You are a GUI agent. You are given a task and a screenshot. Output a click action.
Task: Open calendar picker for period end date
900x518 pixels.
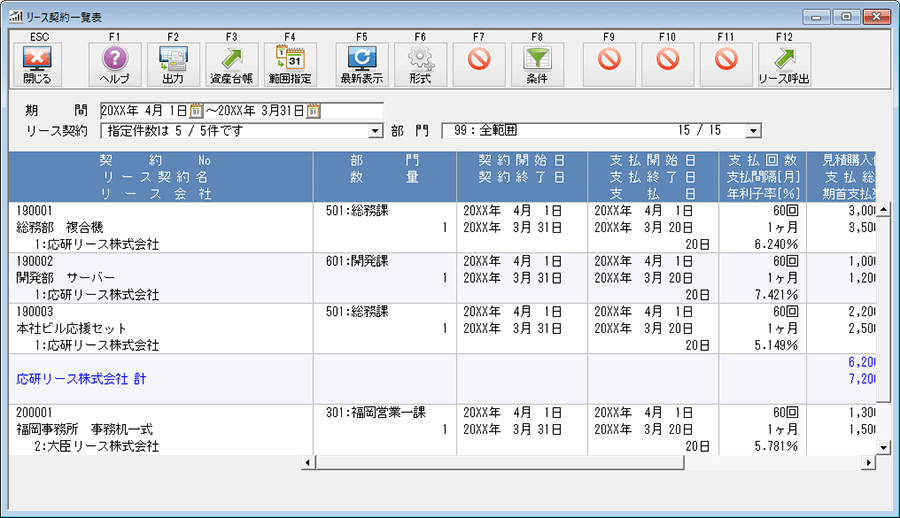[313, 110]
